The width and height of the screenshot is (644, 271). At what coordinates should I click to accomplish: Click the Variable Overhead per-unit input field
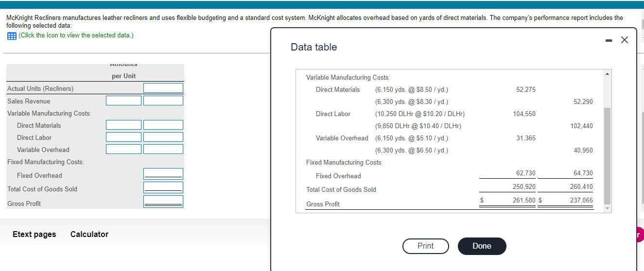[124, 149]
